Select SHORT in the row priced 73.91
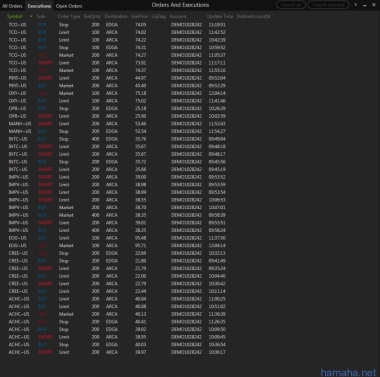Image resolution: width=380 pixels, height=377 pixels. [x=45, y=63]
